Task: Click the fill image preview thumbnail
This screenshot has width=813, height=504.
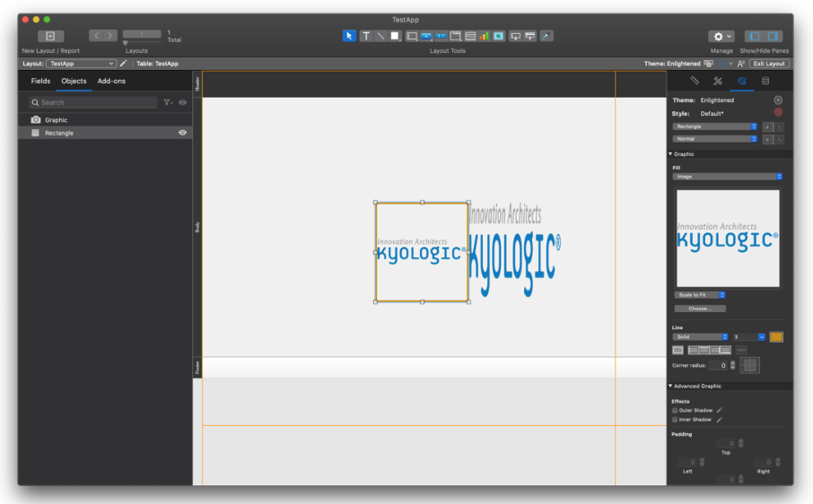Action: point(728,238)
